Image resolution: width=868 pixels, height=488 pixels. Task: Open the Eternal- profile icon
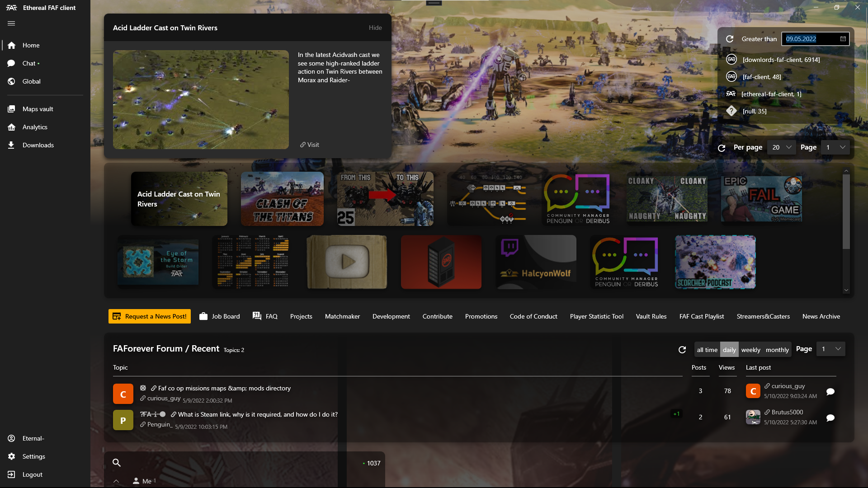tap(11, 438)
